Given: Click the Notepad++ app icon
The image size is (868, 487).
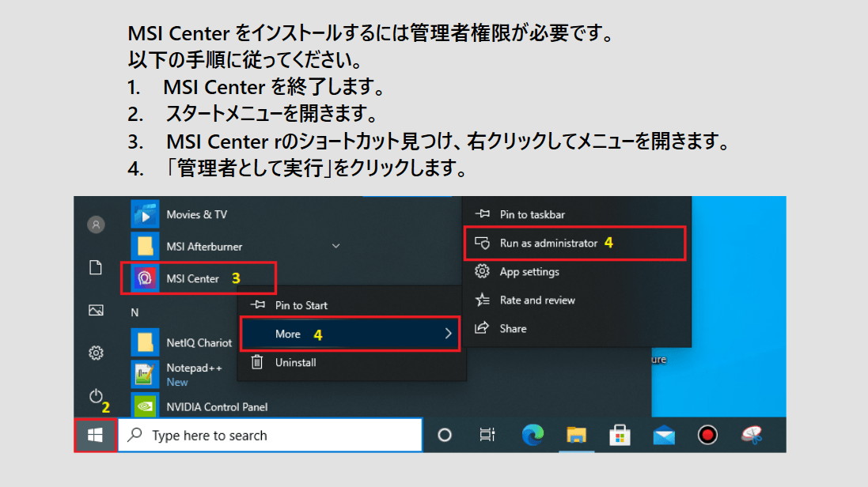Looking at the screenshot, I should tap(145, 375).
